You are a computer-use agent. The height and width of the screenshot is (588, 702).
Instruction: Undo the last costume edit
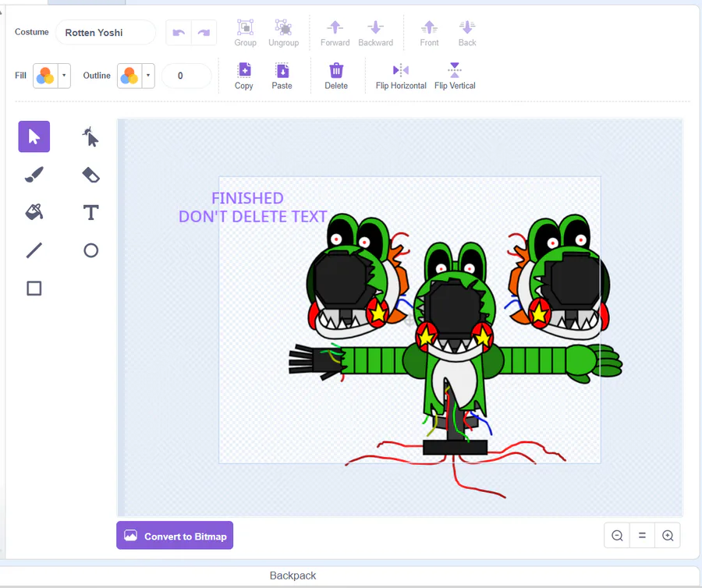click(x=179, y=33)
